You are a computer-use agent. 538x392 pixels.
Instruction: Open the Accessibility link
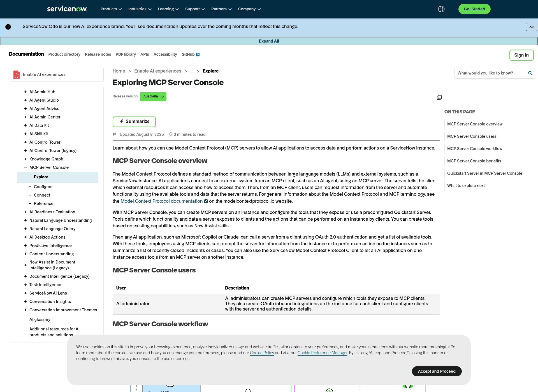(165, 54)
